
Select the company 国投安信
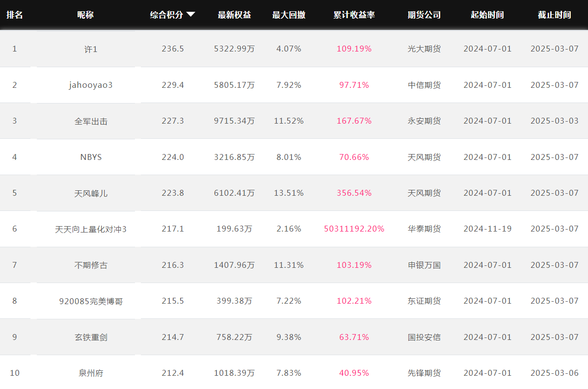424,337
